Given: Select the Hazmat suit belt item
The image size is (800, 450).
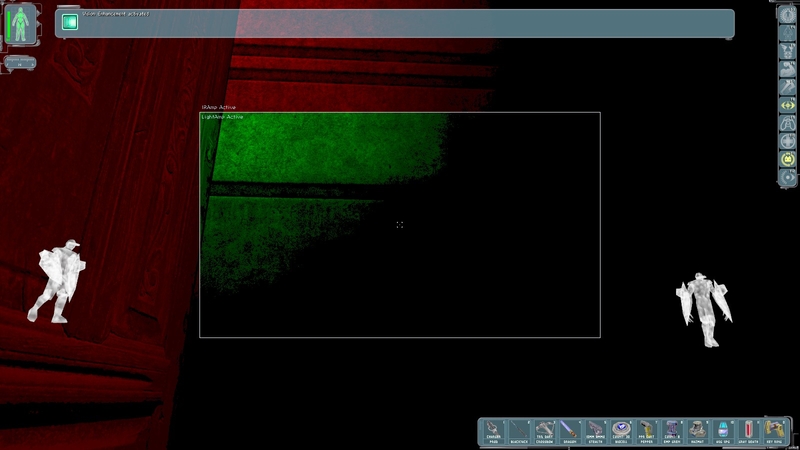Looking at the screenshot, I should coord(697,432).
